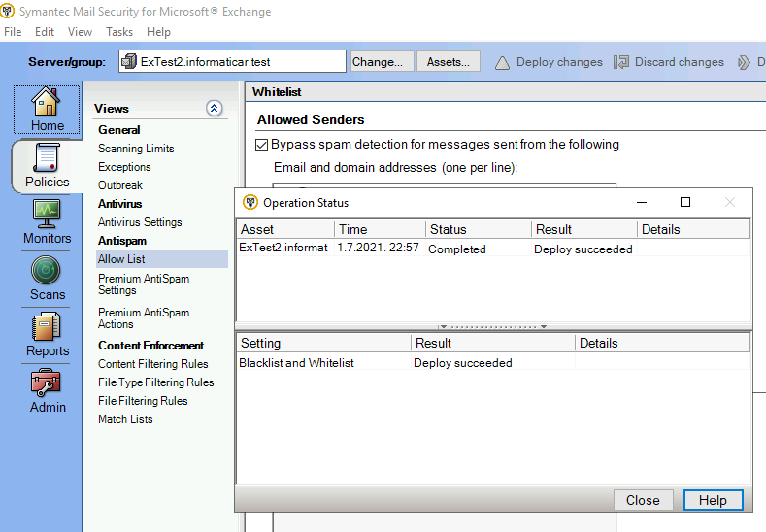Open Premium AntiSpam Settings
Screen dimensions: 766x532
click(144, 284)
